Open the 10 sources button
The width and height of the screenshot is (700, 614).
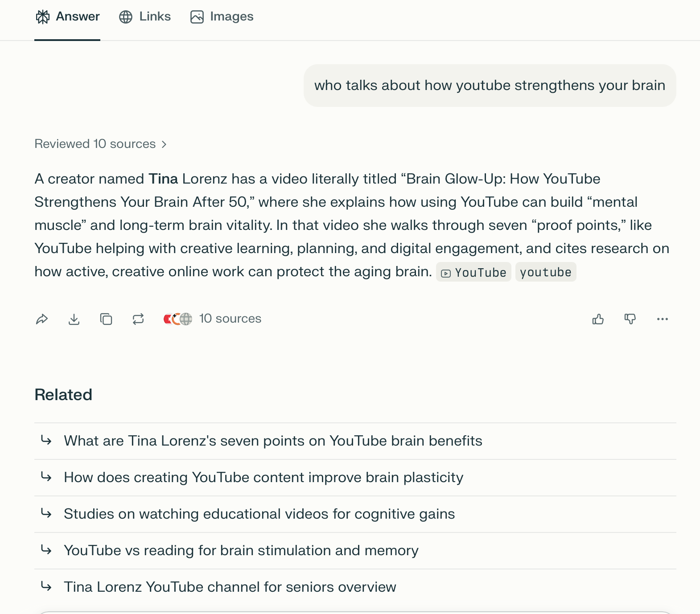point(213,319)
